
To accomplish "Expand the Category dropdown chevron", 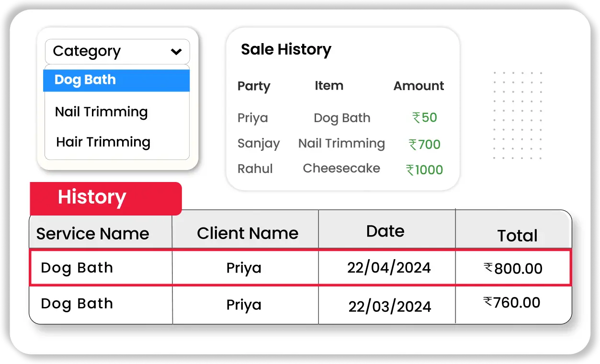I will [x=176, y=52].
